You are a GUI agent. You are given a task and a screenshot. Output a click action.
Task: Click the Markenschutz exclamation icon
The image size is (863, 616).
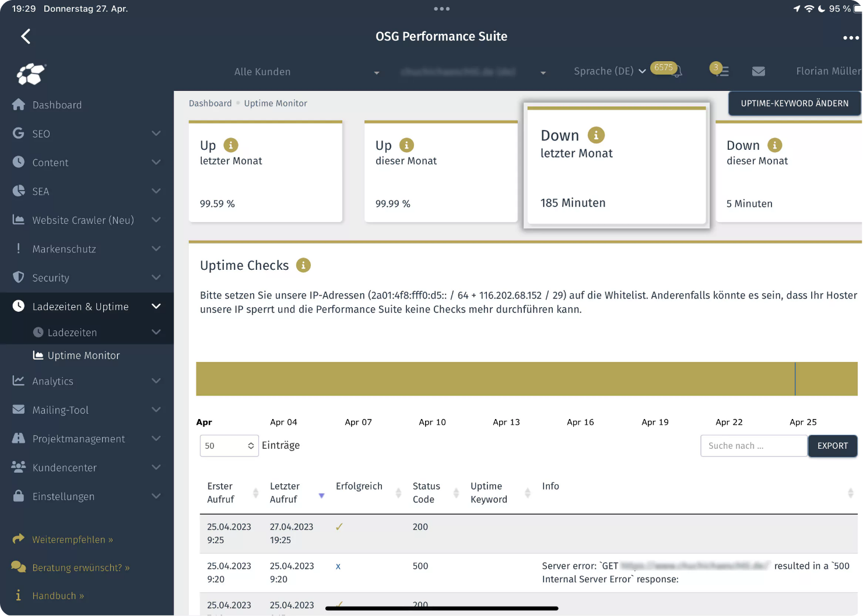click(19, 248)
